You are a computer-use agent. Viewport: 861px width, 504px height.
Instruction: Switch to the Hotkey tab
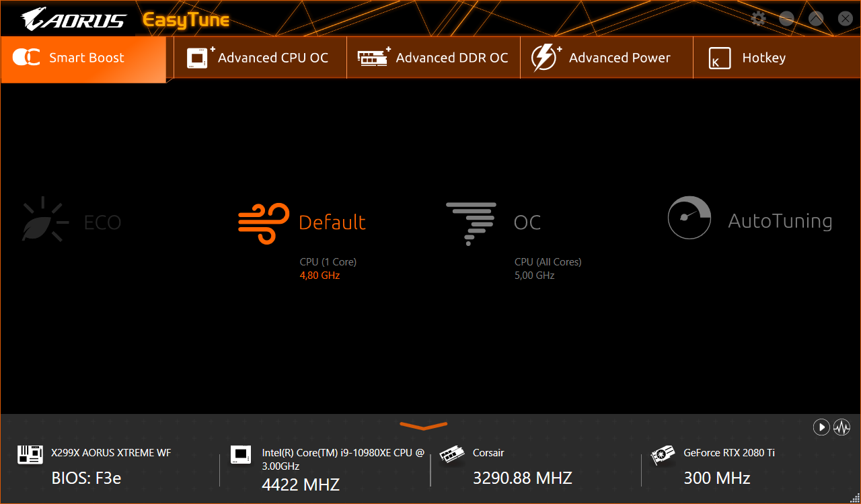776,58
